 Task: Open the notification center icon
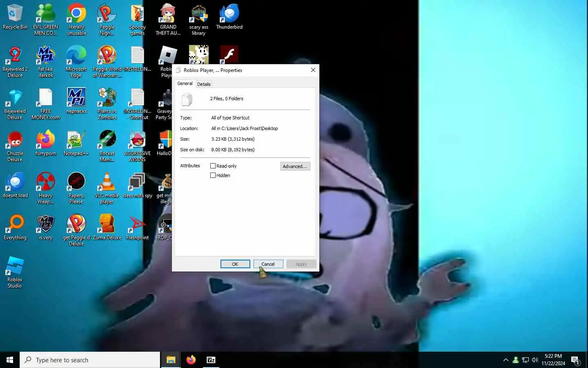(575, 360)
